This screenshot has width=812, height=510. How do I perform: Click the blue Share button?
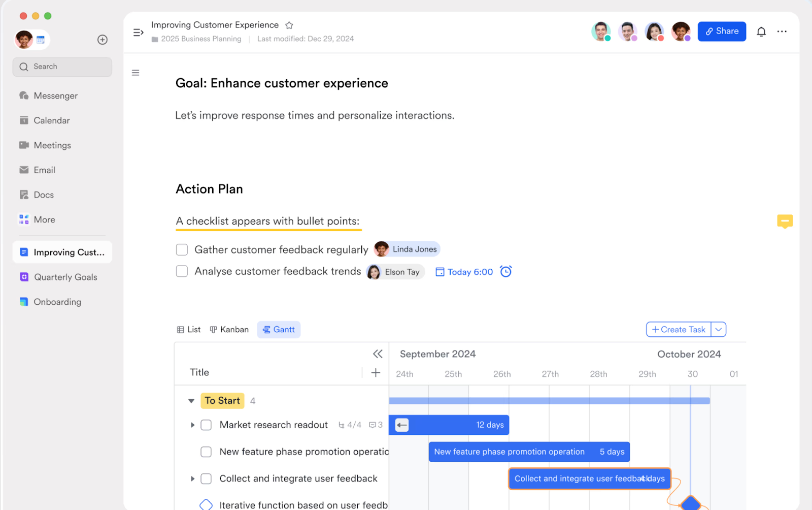click(x=722, y=31)
